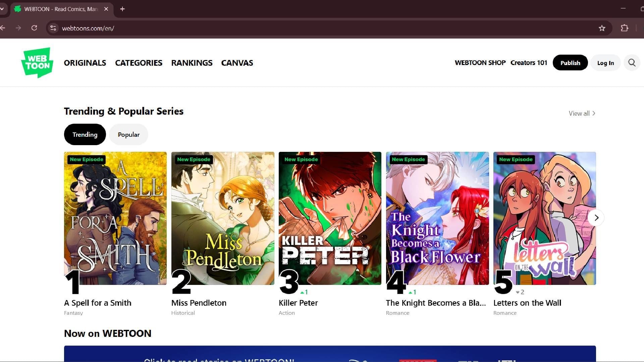The height and width of the screenshot is (362, 644).
Task: Expand View all trending series
Action: point(582,113)
